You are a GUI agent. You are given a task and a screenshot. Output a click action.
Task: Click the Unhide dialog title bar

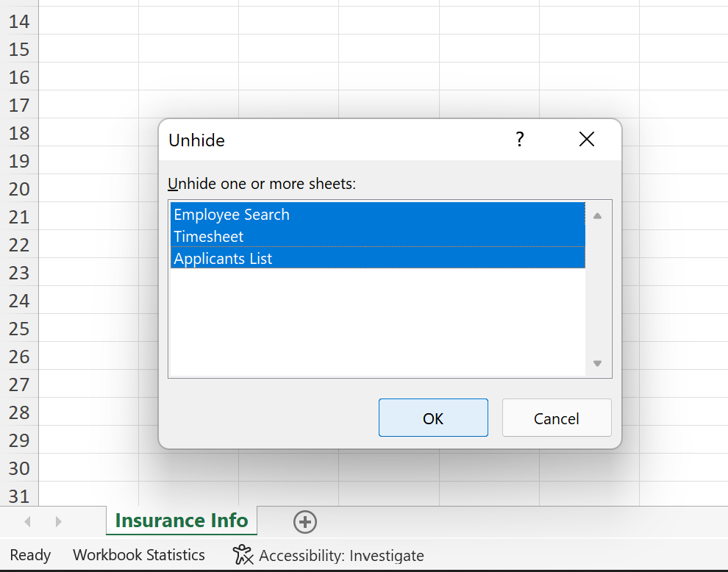coord(331,140)
